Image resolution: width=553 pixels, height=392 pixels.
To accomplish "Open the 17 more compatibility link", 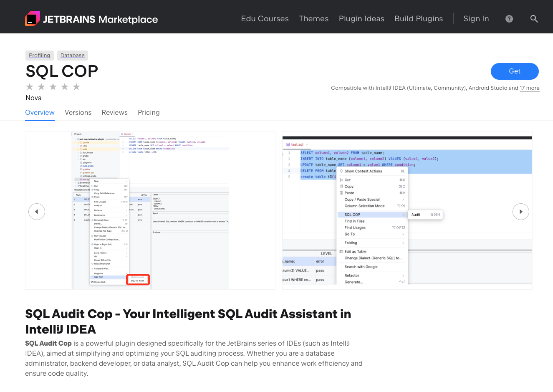I will pos(530,88).
